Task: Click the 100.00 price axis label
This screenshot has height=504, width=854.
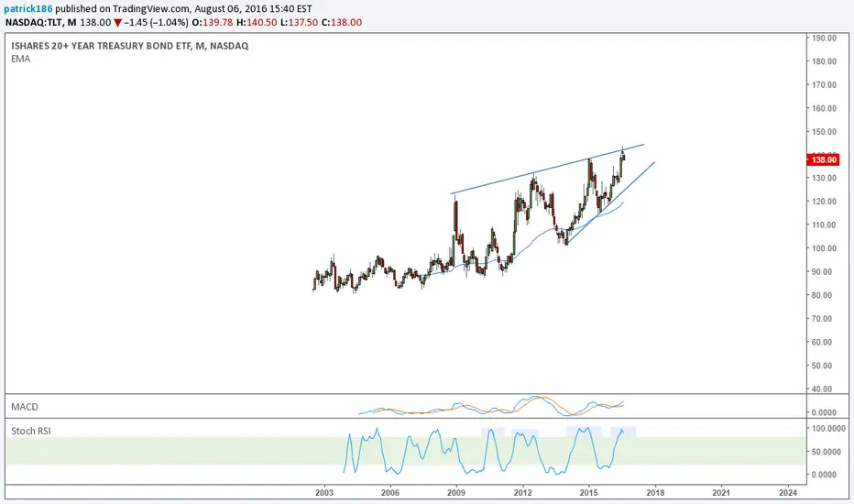Action: coord(824,248)
